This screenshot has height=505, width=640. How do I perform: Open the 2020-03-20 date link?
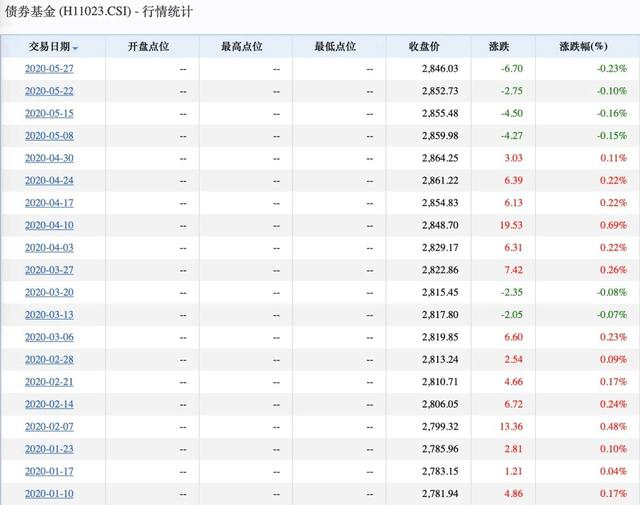pyautogui.click(x=49, y=292)
